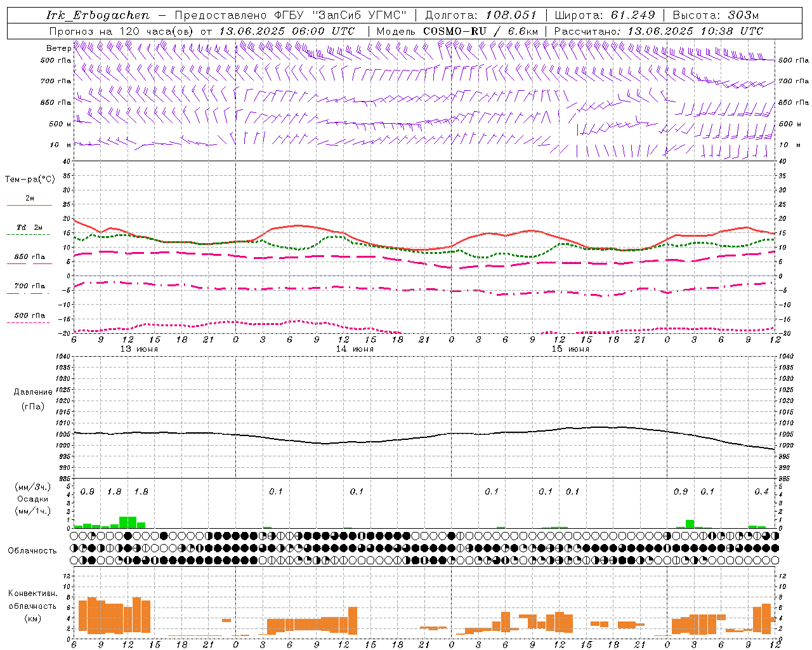Click the '500 м' wind level label on left
812x650 pixels.
(x=60, y=124)
